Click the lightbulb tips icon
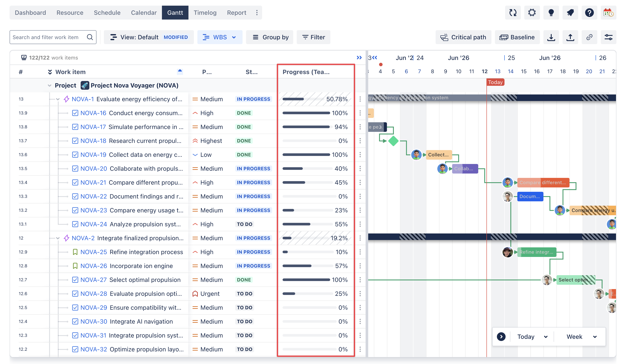The image size is (626, 364). click(551, 13)
